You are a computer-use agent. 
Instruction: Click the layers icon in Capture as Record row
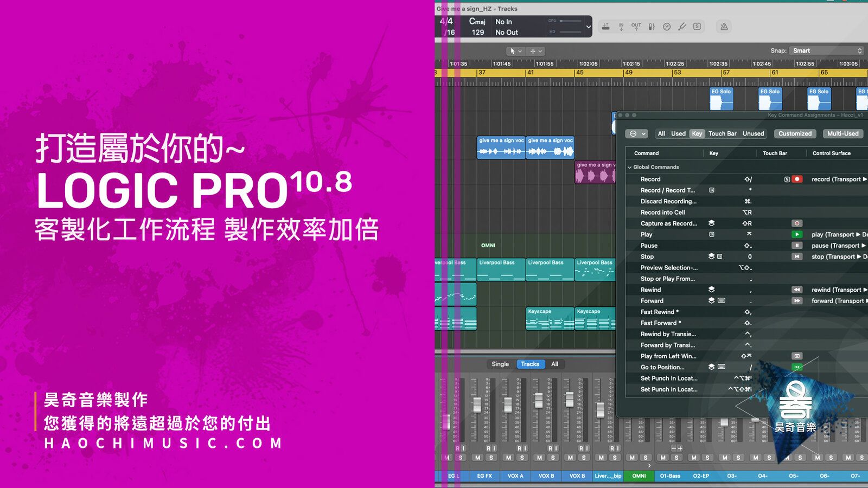[x=711, y=223]
